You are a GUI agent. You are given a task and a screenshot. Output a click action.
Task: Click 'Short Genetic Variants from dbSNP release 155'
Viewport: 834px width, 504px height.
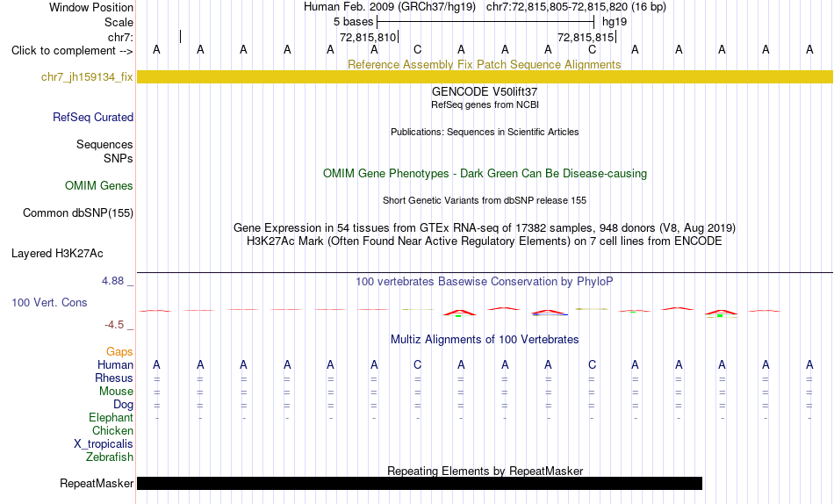click(x=485, y=201)
